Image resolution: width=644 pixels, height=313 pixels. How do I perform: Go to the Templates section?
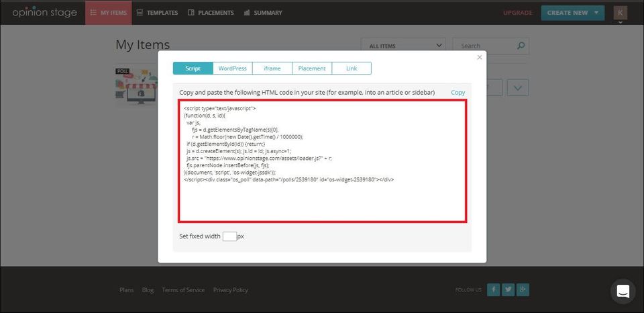click(x=157, y=13)
